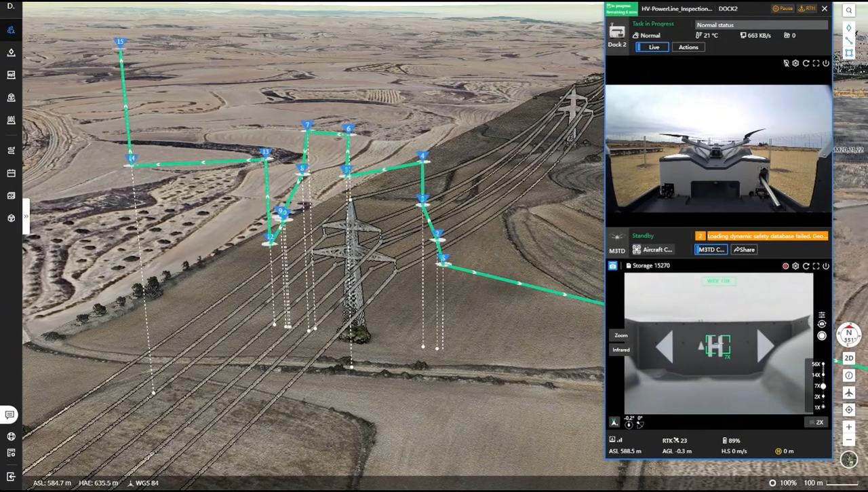
Task: Pause the flight task
Action: pyautogui.click(x=783, y=9)
